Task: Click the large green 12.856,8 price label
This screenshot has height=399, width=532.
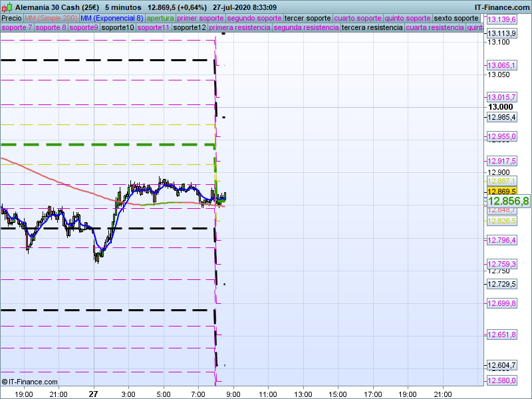Action: point(508,201)
